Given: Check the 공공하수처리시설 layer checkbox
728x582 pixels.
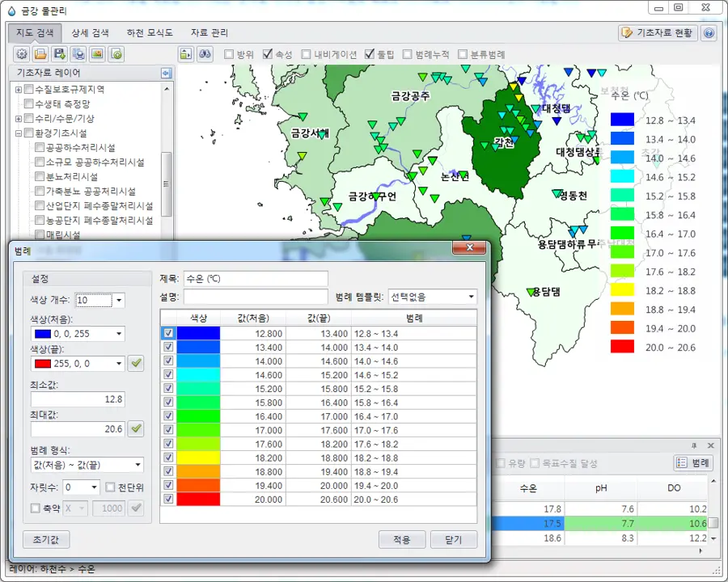Looking at the screenshot, I should click(40, 147).
